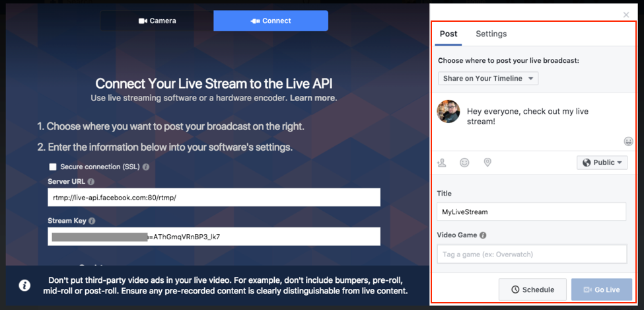Click info icon beside Video Game label
The image size is (644, 310).
[483, 235]
